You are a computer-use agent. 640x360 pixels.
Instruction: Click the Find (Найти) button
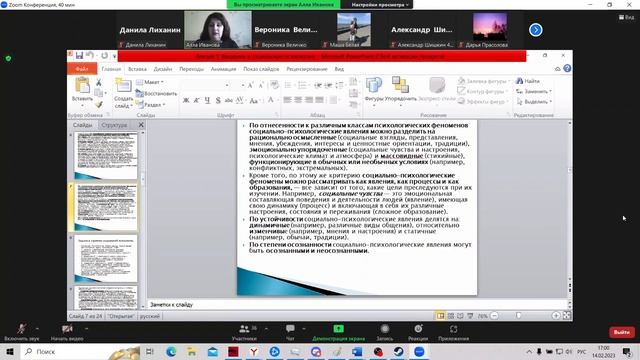pos(528,81)
